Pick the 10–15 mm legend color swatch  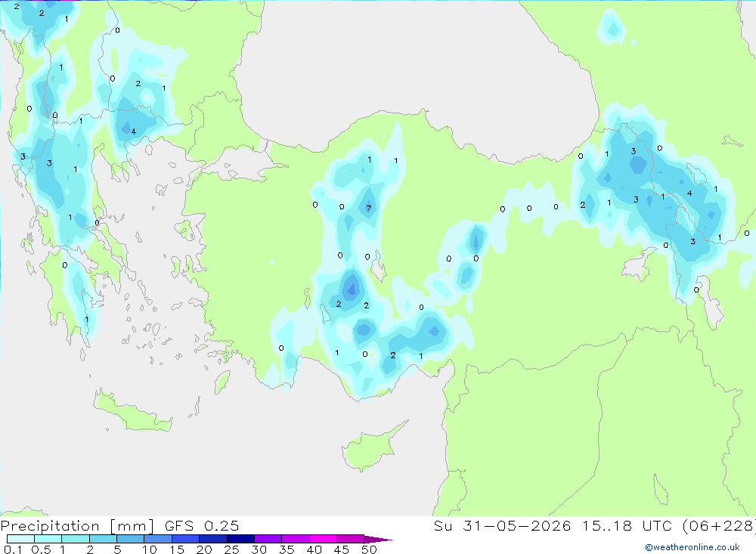[x=158, y=539]
